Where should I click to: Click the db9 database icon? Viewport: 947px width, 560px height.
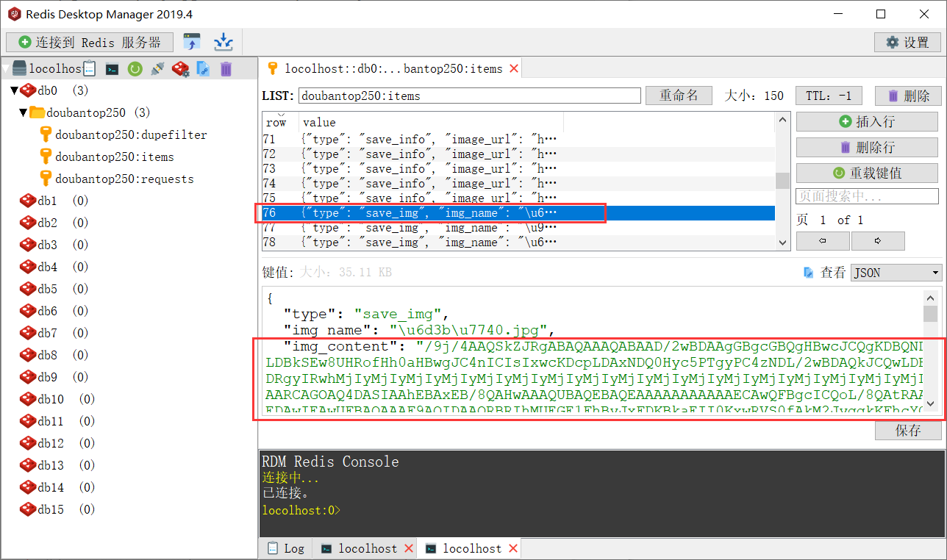[x=28, y=377]
